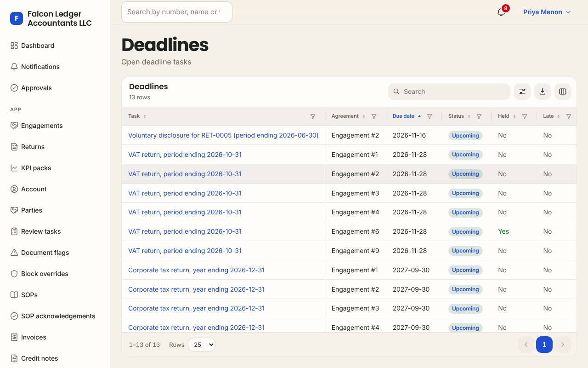Click the next page arrow

[x=563, y=345]
